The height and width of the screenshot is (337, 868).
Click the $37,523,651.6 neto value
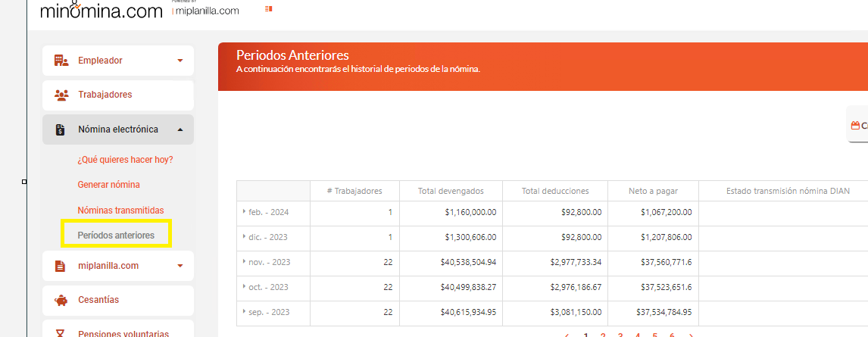point(666,287)
